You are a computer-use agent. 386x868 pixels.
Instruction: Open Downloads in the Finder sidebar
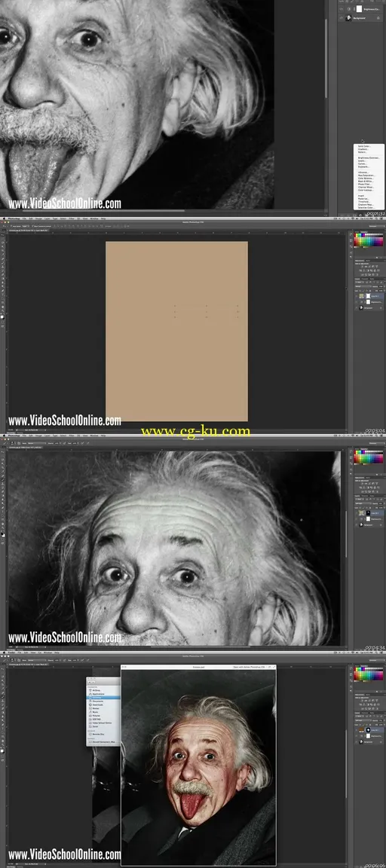(x=96, y=704)
